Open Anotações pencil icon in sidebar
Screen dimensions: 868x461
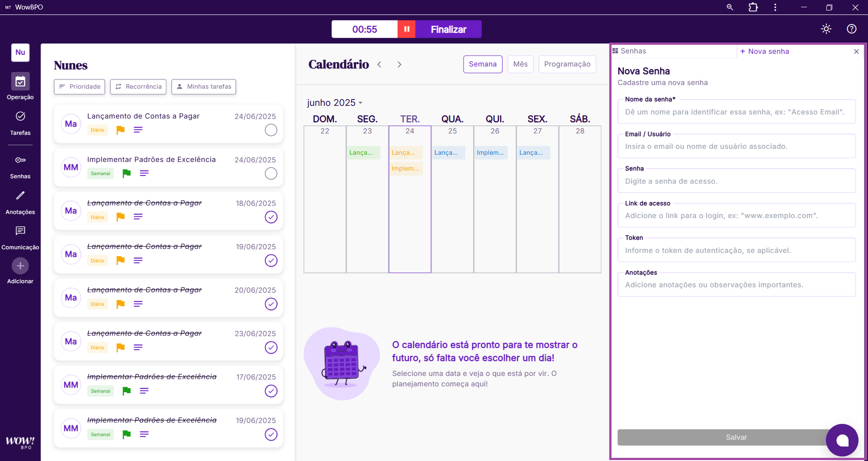click(x=20, y=196)
